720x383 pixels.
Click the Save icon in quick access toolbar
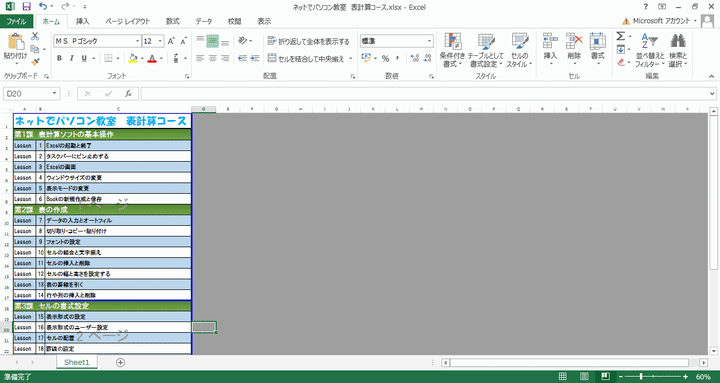27,6
